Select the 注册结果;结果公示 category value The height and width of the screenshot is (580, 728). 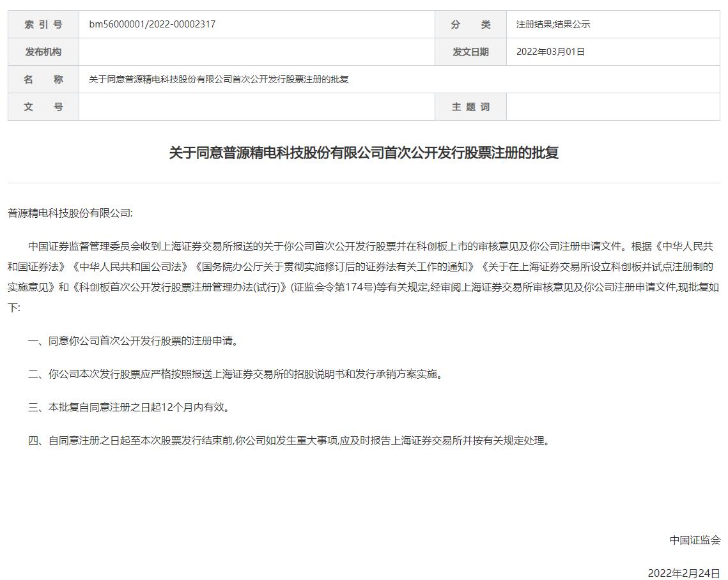pos(553,24)
